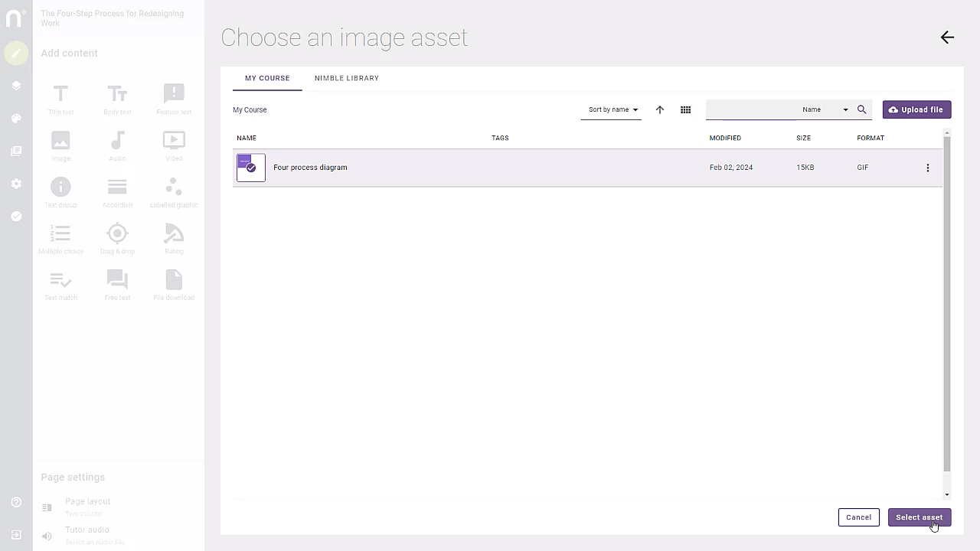Viewport: 980px width, 551px height.
Task: Open the Sort by name dropdown
Action: tap(612, 109)
